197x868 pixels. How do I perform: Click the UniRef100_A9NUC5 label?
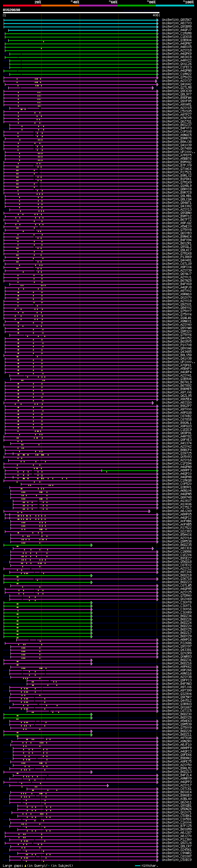click(x=177, y=135)
